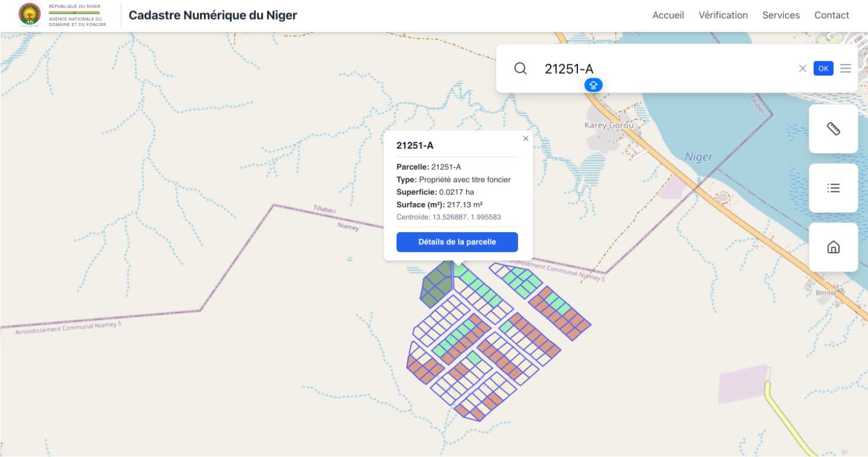The width and height of the screenshot is (868, 457).
Task: Close the 21251-A parcel popup
Action: (x=525, y=138)
